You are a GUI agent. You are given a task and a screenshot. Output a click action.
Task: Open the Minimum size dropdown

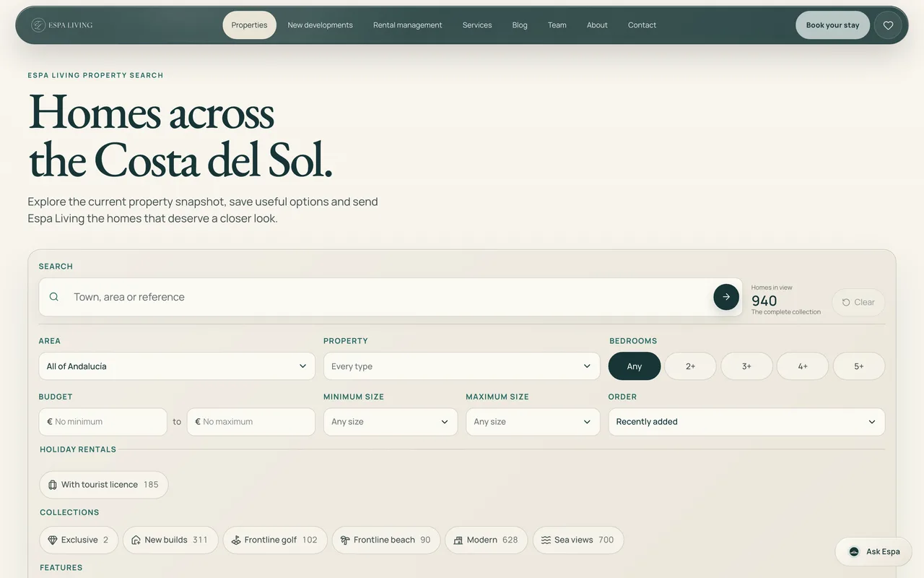pos(391,422)
